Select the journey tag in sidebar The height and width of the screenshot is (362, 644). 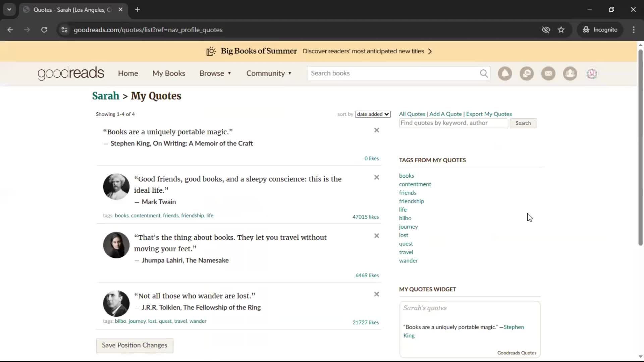coord(408,227)
